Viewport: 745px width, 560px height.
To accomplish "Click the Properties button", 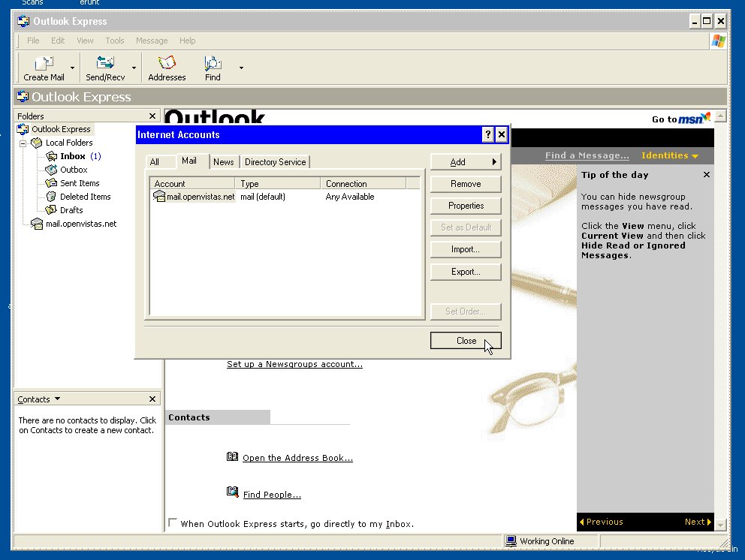I will tap(466, 206).
